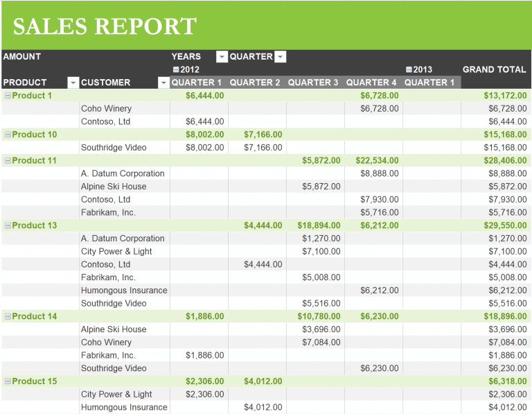
Task: Select Alpine Ski House under Product 11
Action: click(x=114, y=187)
